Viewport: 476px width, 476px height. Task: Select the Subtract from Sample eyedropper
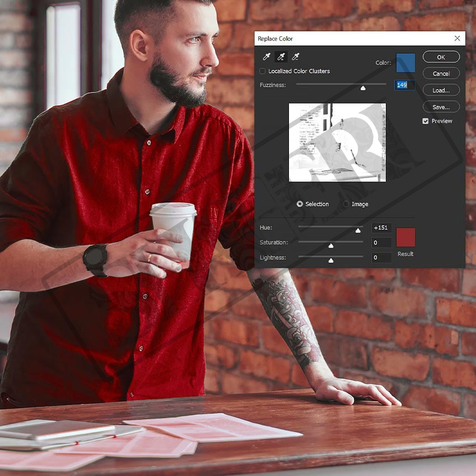[296, 57]
